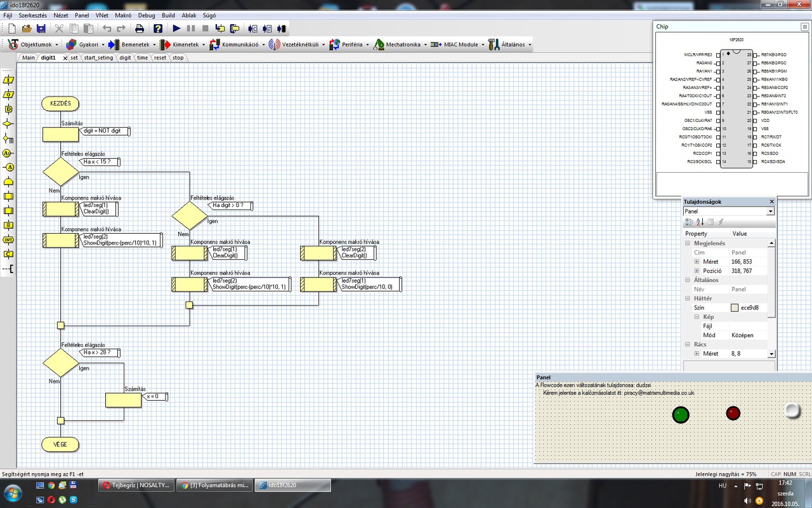Click the white push button on the Panel
The width and height of the screenshot is (812, 508).
coord(793,410)
